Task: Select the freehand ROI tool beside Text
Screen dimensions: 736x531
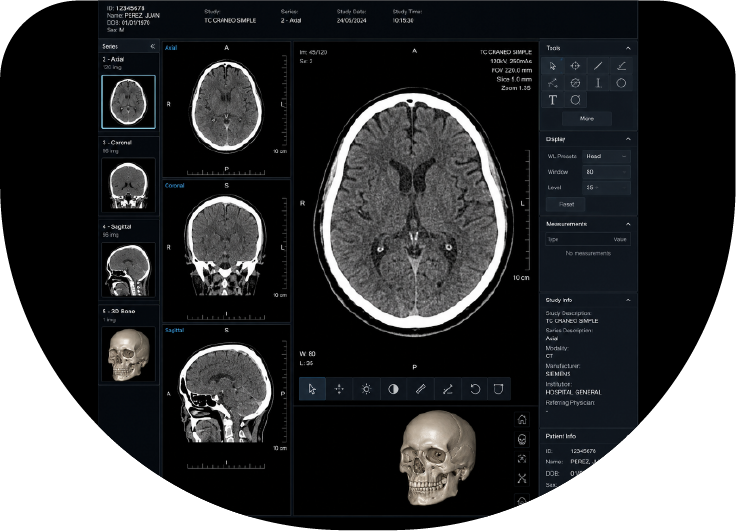Action: click(575, 100)
